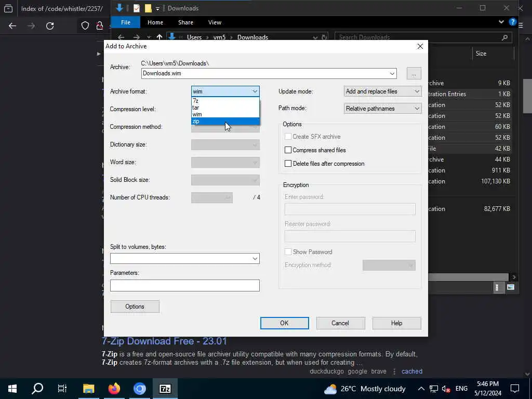The image size is (532, 399).
Task: Expand the archive name history dropdown arrow
Action: coord(392,74)
